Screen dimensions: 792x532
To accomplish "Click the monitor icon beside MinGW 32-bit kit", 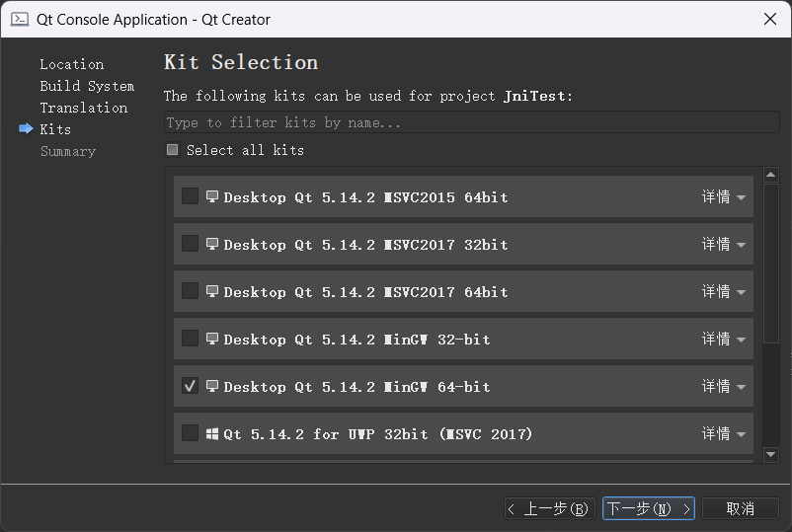I will point(212,339).
